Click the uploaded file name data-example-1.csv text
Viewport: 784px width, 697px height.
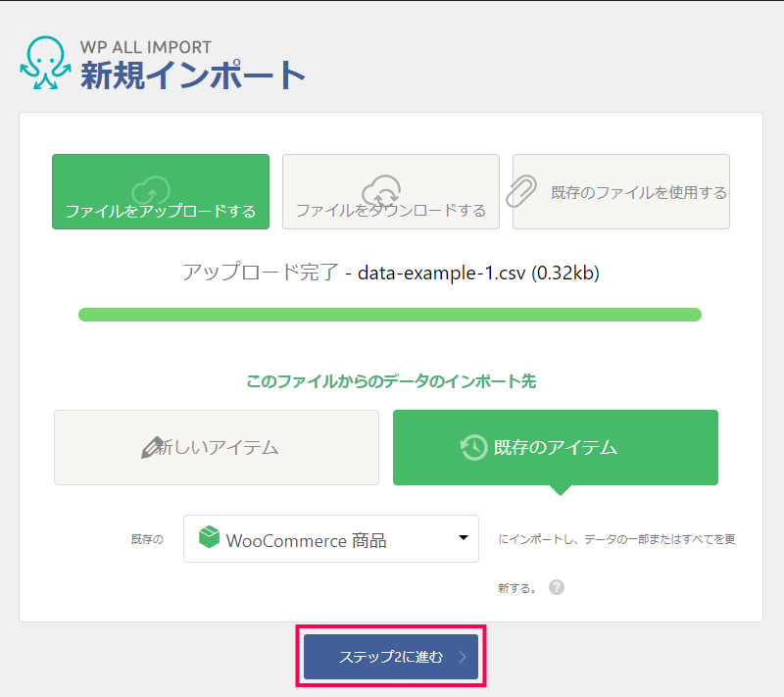[x=442, y=273]
